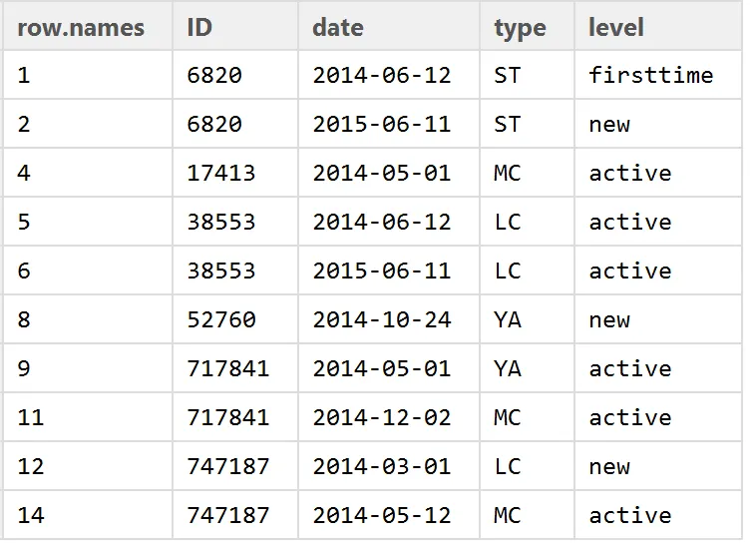This screenshot has height=547, width=756.
Task: Select ID 38553 in row 5
Action: 235,222
